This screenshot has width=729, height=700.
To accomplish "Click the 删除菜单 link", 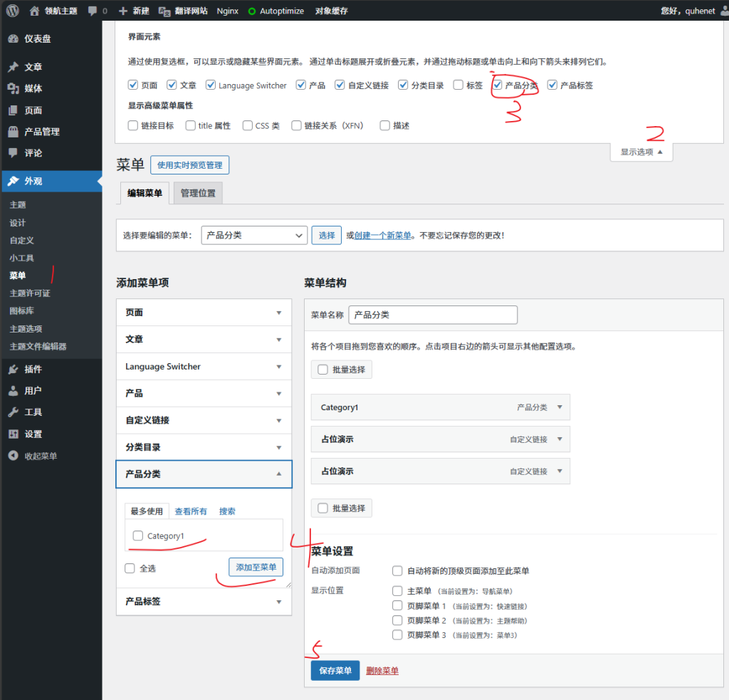I will [382, 671].
